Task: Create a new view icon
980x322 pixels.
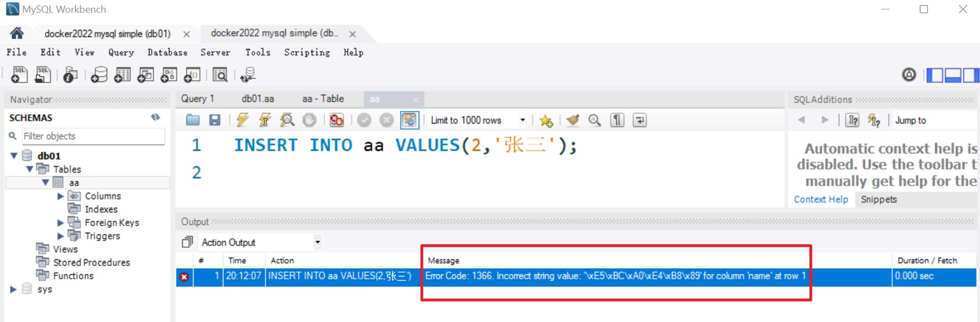Action: (146, 74)
